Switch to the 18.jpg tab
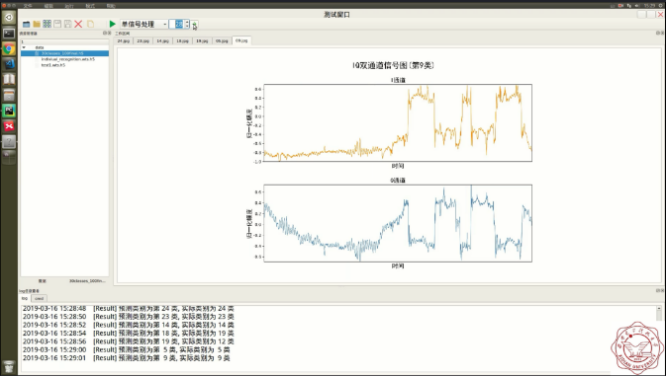The image size is (666, 376). [x=182, y=41]
